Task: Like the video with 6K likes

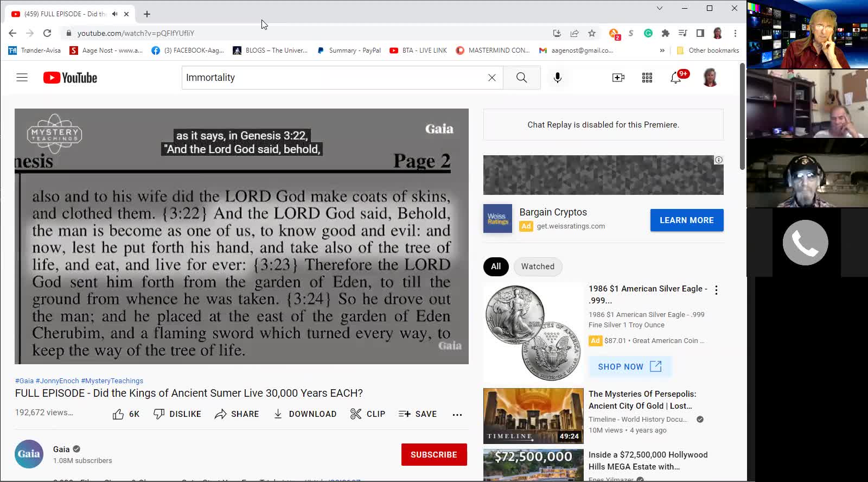Action: (126, 414)
